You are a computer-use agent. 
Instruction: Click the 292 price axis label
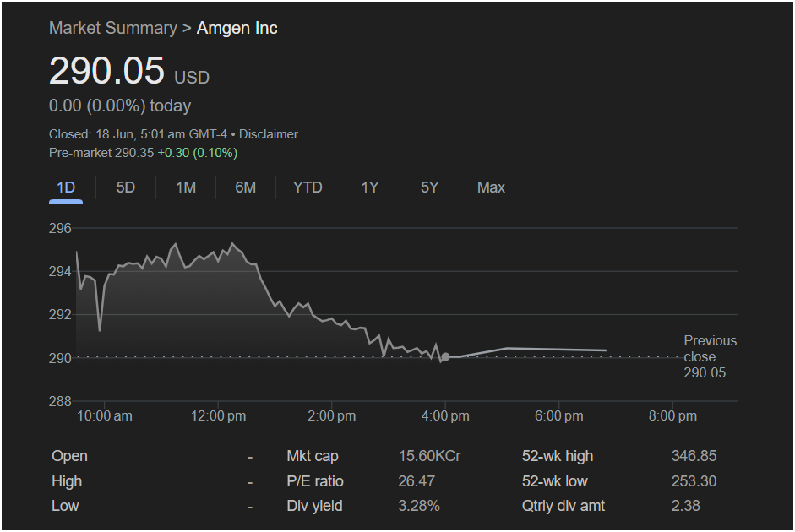point(60,315)
